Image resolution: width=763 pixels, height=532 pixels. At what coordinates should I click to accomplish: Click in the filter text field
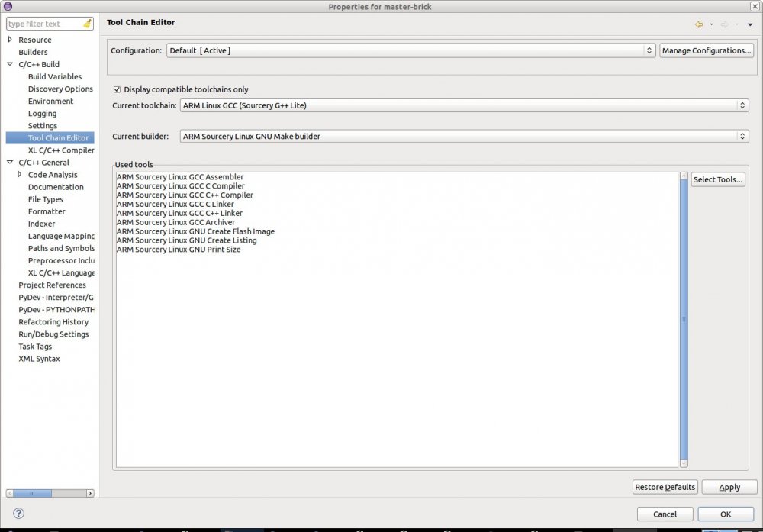[x=44, y=24]
